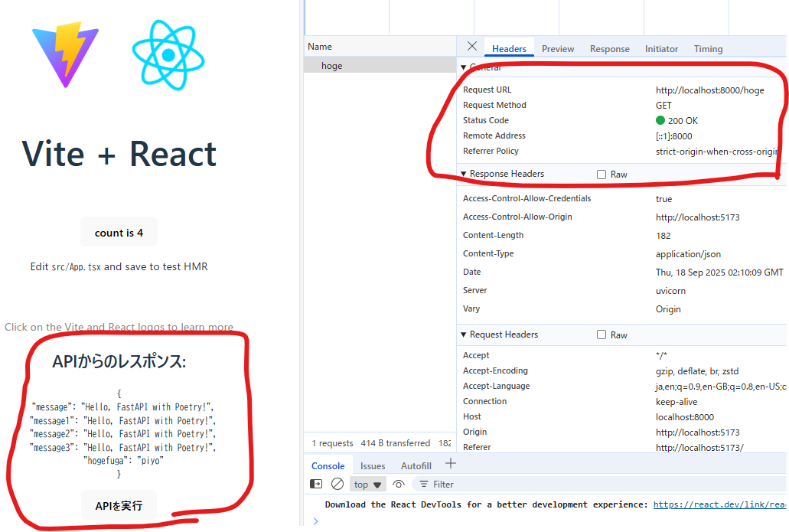Click the Referer value http://localhost:5173/

point(699,448)
